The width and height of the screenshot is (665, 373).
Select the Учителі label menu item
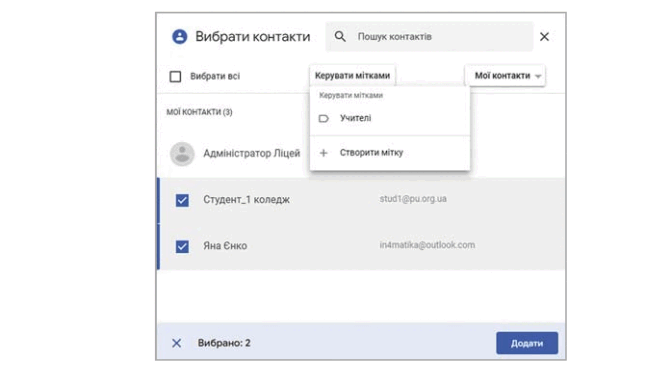tap(390, 118)
